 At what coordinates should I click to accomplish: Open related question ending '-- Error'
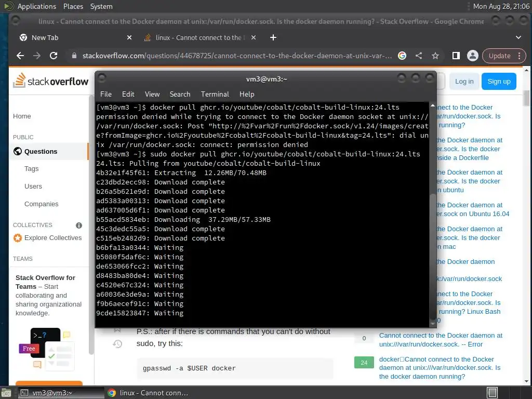441,340
